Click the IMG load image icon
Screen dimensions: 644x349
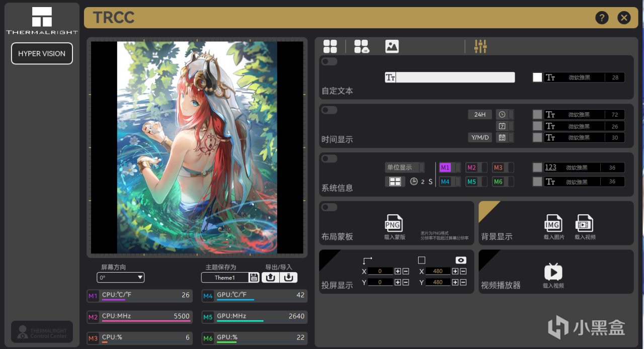point(553,223)
